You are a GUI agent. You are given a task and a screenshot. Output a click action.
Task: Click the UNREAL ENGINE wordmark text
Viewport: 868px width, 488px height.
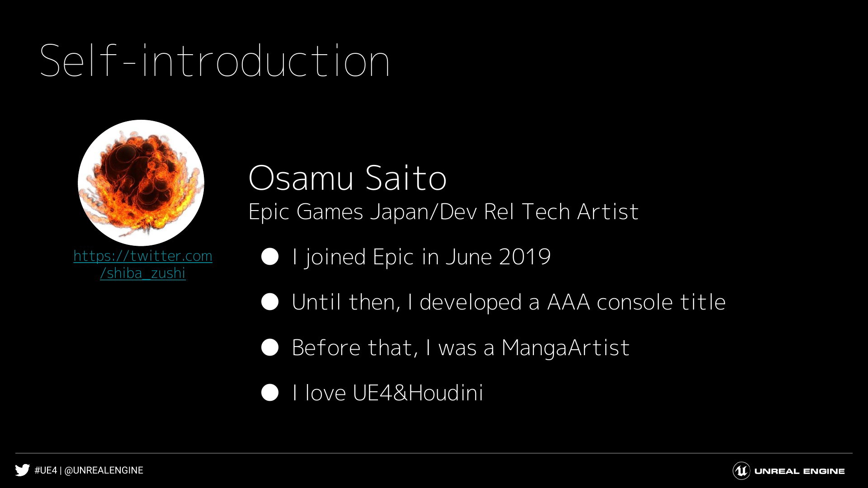pyautogui.click(x=799, y=471)
